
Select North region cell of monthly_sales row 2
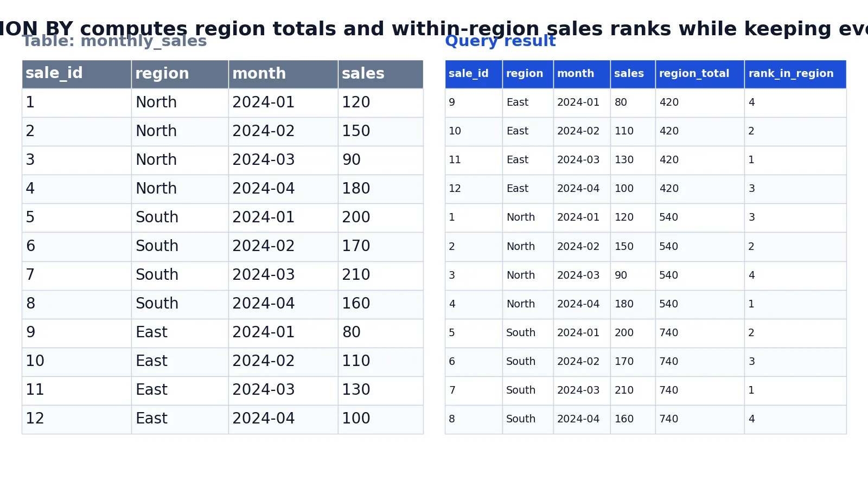180,132
